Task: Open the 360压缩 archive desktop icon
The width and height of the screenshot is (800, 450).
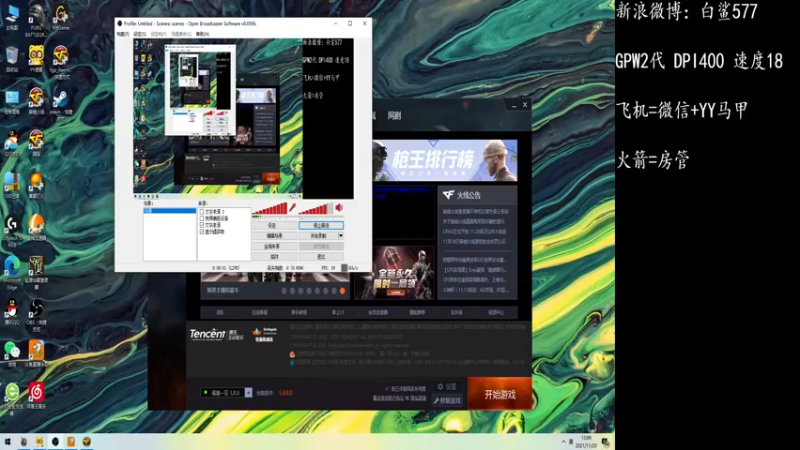Action: [x=12, y=184]
